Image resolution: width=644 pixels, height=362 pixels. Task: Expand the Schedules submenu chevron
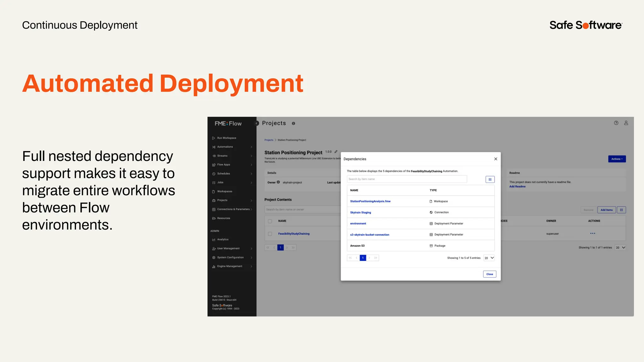click(251, 174)
